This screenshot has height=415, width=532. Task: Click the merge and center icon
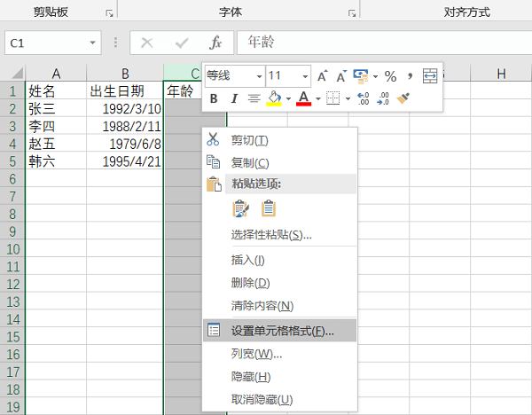(430, 76)
